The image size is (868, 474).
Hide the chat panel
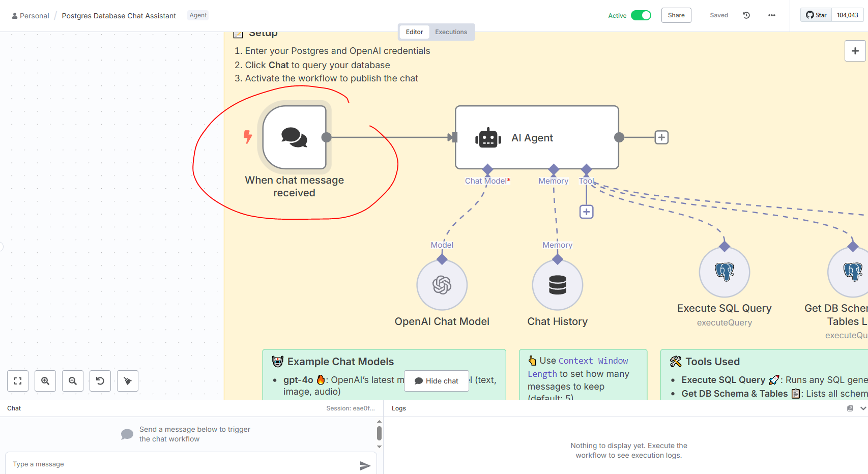coord(436,380)
